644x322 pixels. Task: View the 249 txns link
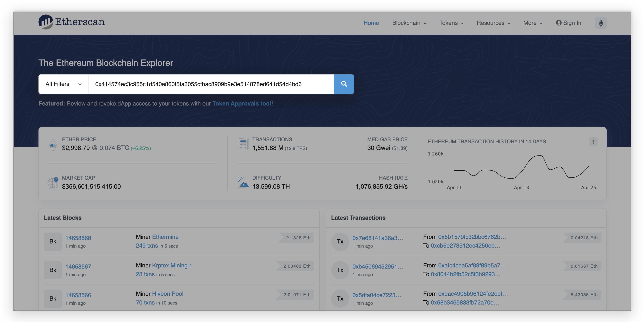[x=147, y=246]
